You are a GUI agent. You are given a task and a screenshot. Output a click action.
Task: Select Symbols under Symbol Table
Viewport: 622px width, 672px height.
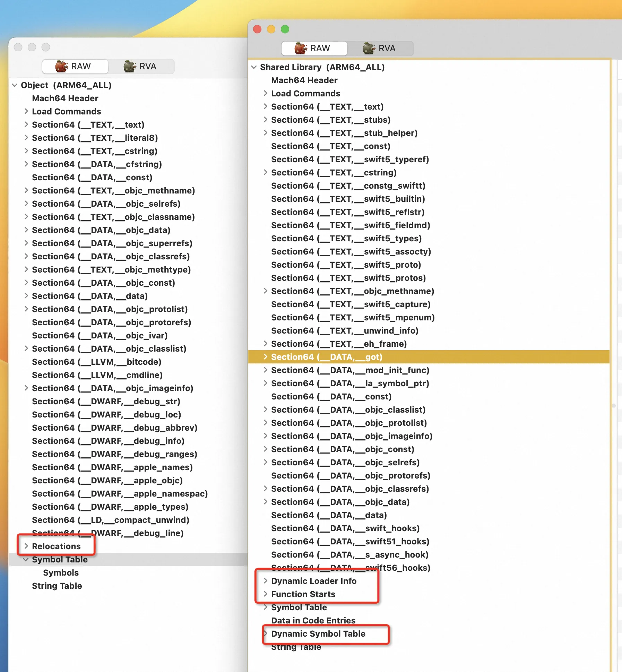tap(61, 572)
